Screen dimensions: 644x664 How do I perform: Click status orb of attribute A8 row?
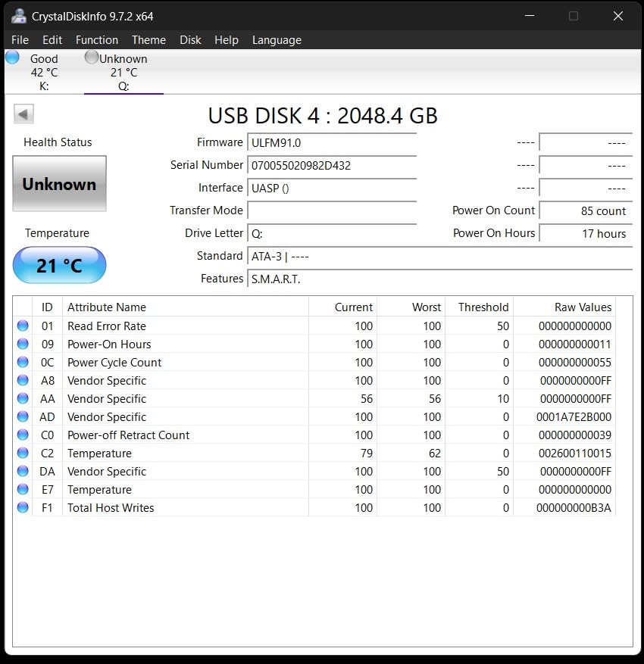(x=23, y=380)
